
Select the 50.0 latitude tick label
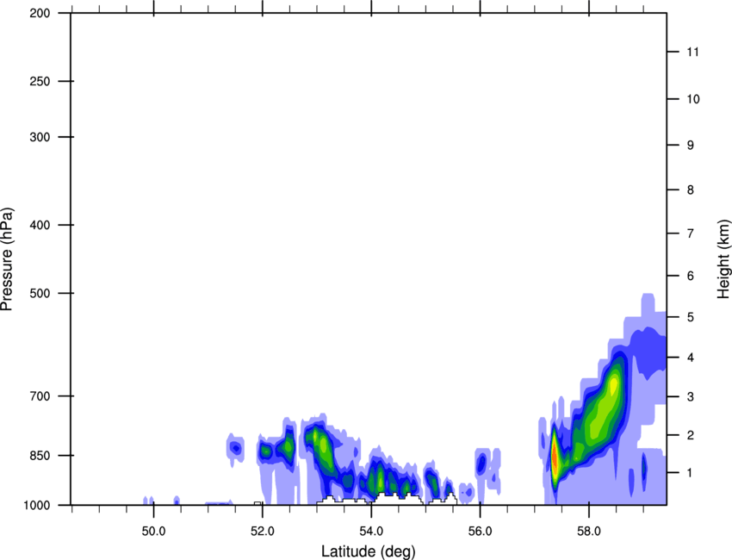click(x=154, y=527)
